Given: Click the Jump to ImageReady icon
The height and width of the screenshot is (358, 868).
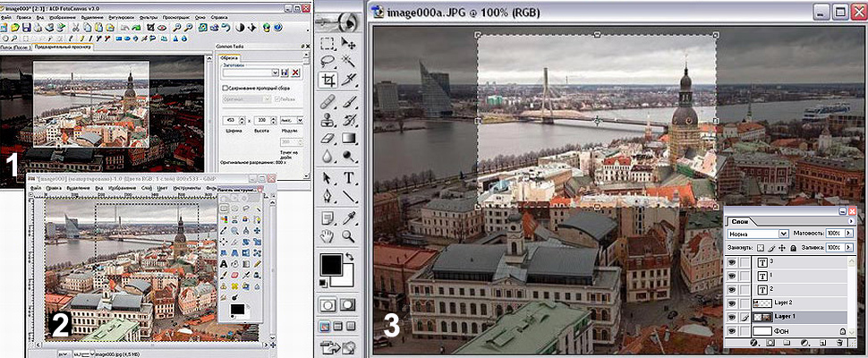Looking at the screenshot, I should click(338, 348).
